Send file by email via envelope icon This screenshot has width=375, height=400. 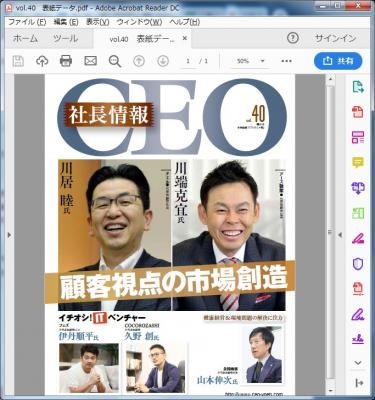pyautogui.click(x=90, y=61)
